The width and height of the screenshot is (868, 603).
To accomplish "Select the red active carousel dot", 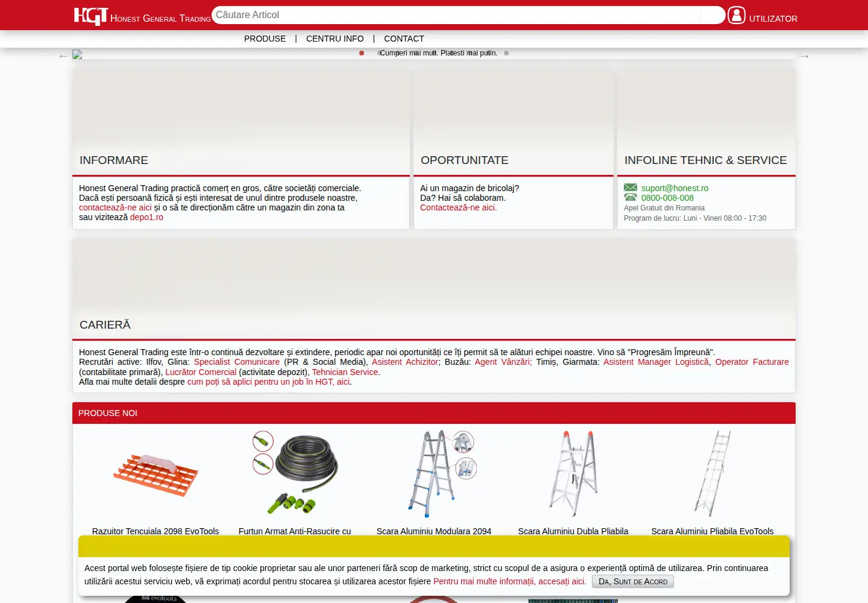I will tap(362, 53).
